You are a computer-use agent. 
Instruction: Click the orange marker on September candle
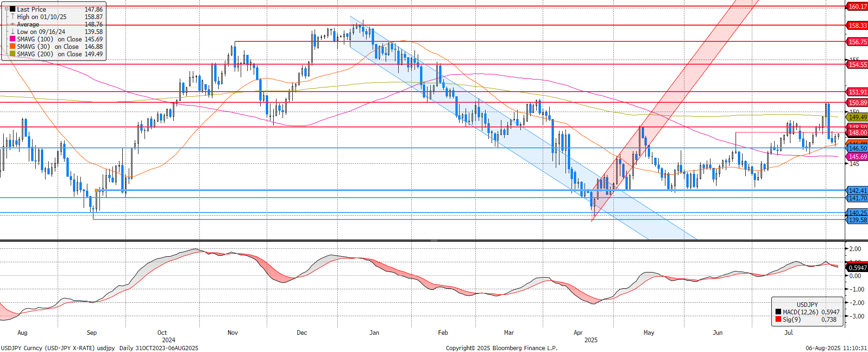[96, 191]
